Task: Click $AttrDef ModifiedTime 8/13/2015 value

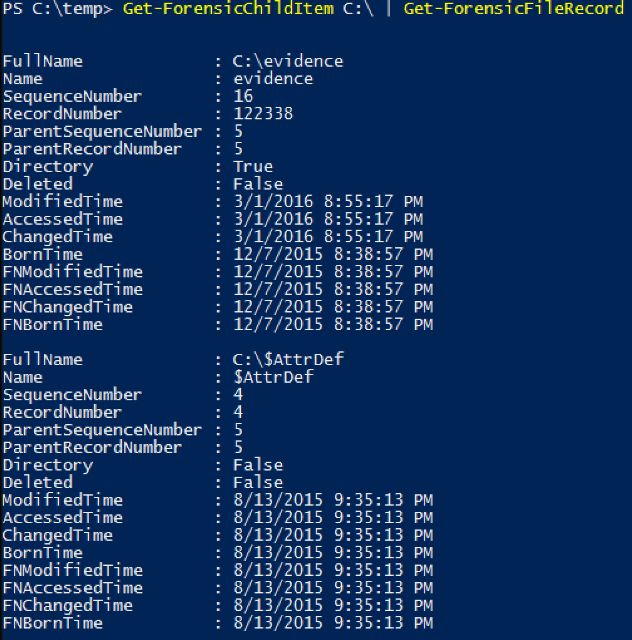Action: (334, 500)
